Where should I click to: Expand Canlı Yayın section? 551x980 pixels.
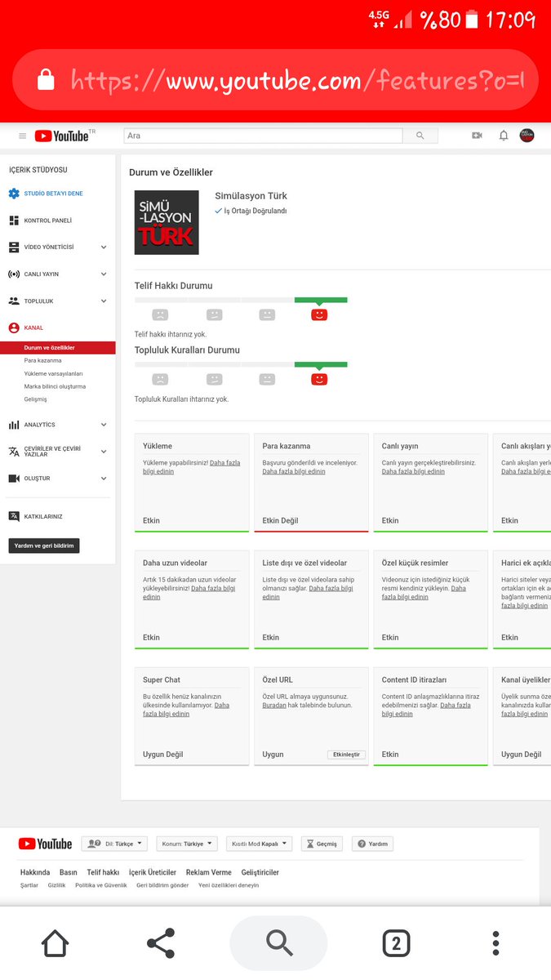104,274
